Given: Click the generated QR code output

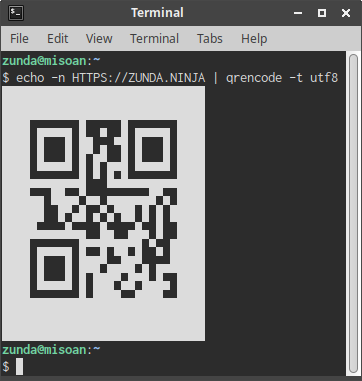Looking at the screenshot, I should (x=103, y=213).
